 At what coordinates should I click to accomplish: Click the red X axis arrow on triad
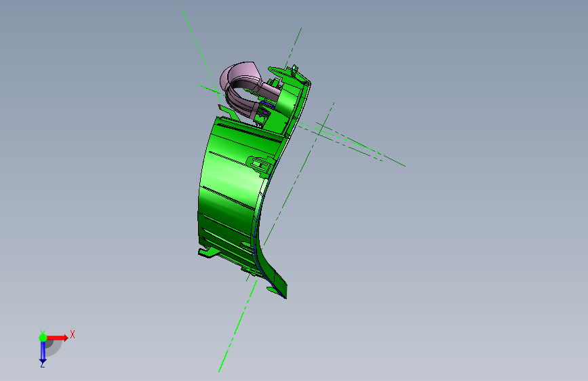(58, 338)
